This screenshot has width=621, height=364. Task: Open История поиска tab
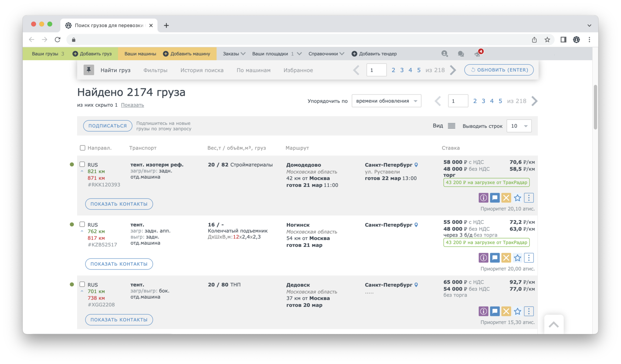coord(202,70)
